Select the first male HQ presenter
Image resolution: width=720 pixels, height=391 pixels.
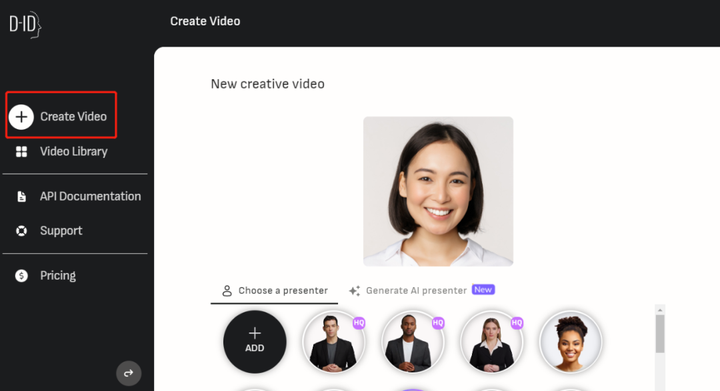(334, 341)
